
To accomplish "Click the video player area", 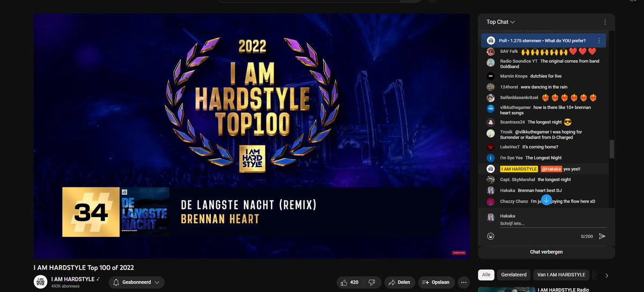I will pos(252,136).
